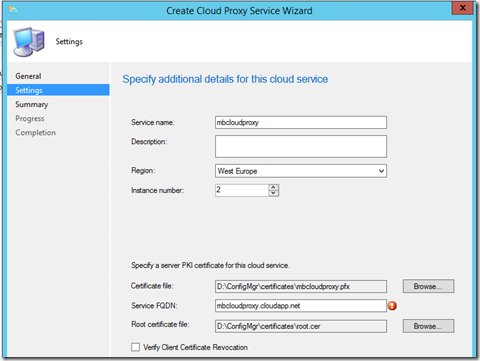Open the Region dropdown showing West Europe
The height and width of the screenshot is (361, 480).
click(x=301, y=171)
